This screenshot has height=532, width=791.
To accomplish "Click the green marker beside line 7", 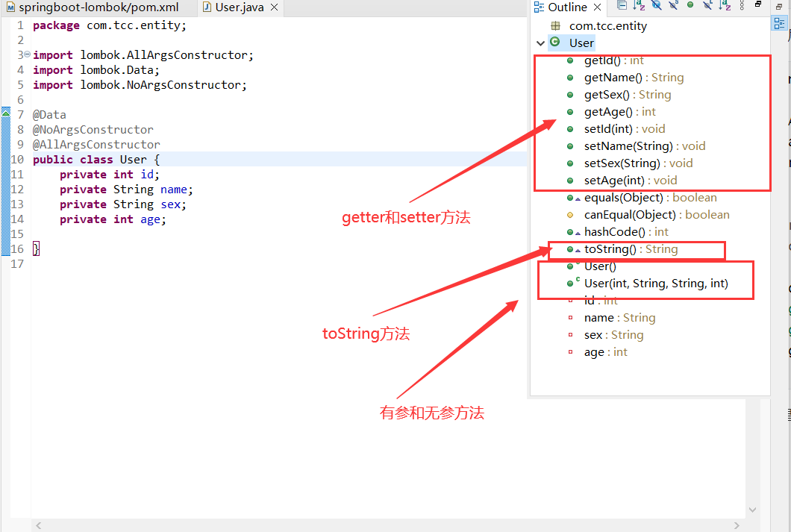I will tap(5, 113).
